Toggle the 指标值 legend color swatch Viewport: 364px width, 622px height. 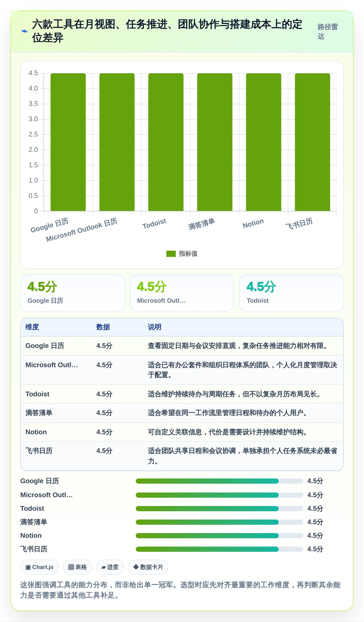[171, 254]
